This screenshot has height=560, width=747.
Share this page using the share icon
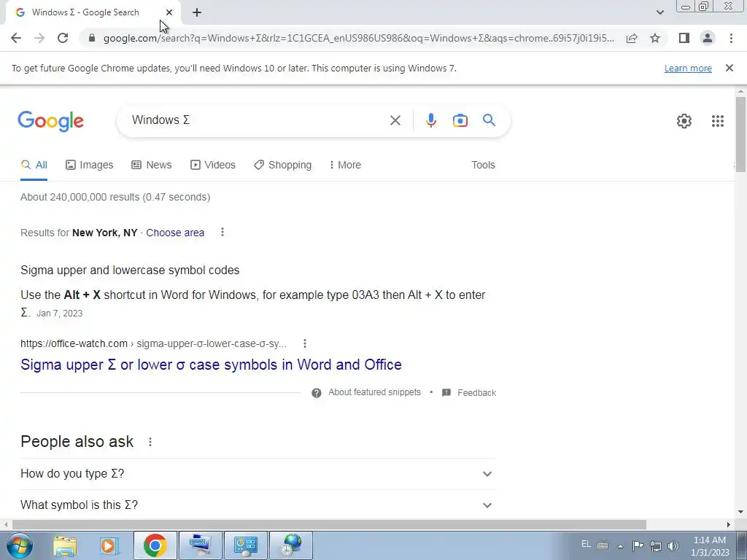click(x=632, y=38)
